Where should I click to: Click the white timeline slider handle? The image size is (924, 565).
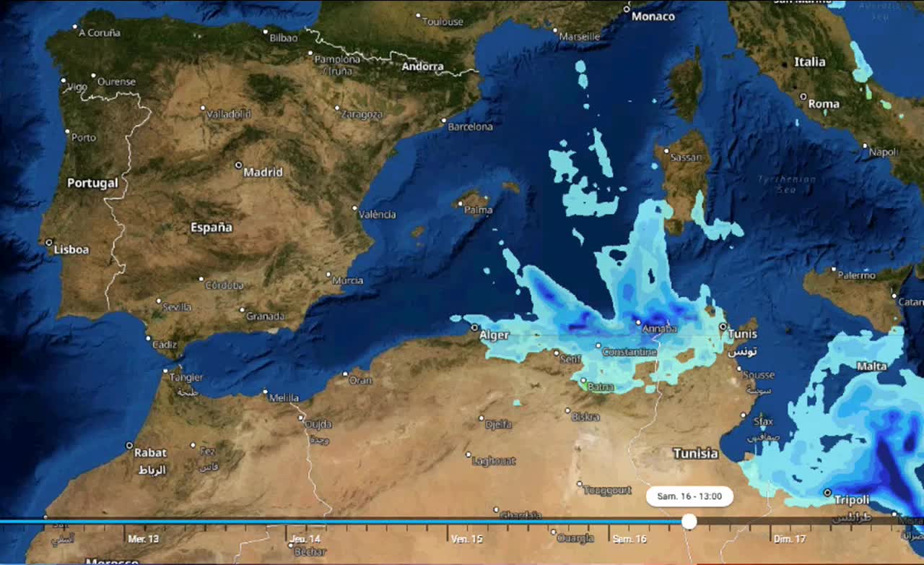pyautogui.click(x=689, y=521)
